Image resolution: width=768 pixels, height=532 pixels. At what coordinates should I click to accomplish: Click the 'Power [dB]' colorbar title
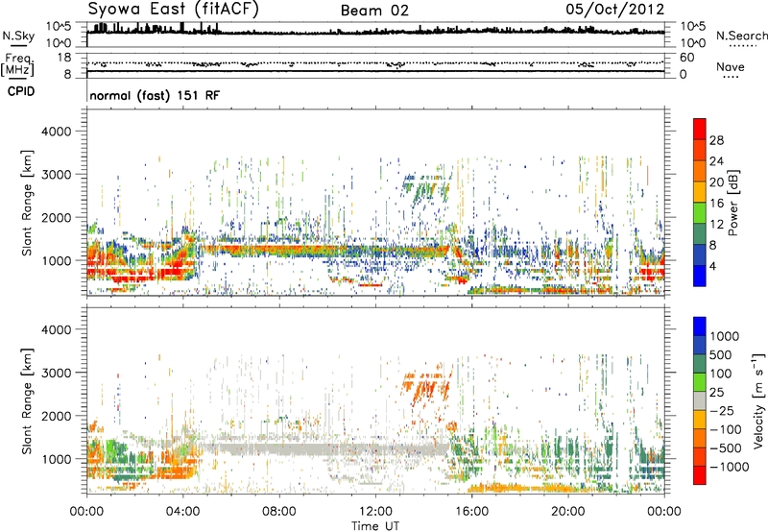(x=733, y=203)
